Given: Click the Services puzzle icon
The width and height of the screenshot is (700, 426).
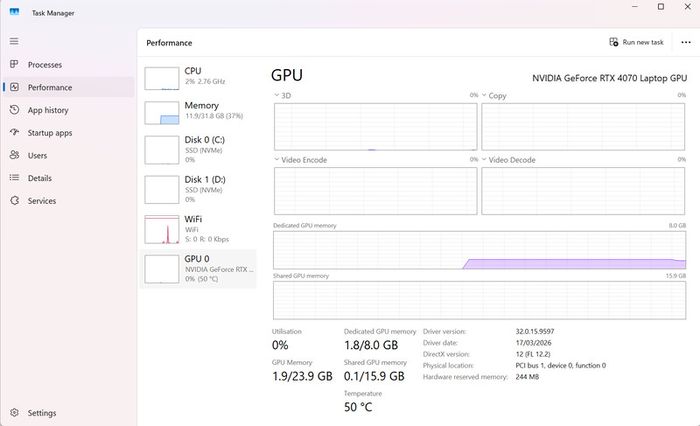Looking at the screenshot, I should (14, 200).
